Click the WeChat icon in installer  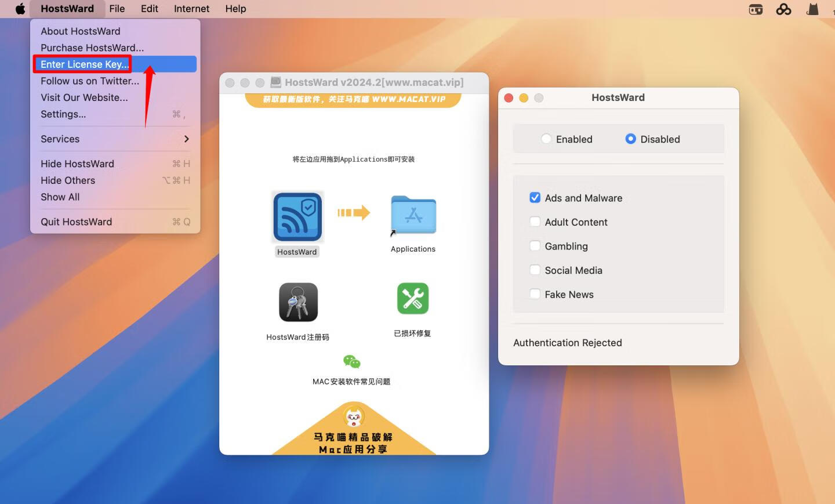click(x=352, y=362)
